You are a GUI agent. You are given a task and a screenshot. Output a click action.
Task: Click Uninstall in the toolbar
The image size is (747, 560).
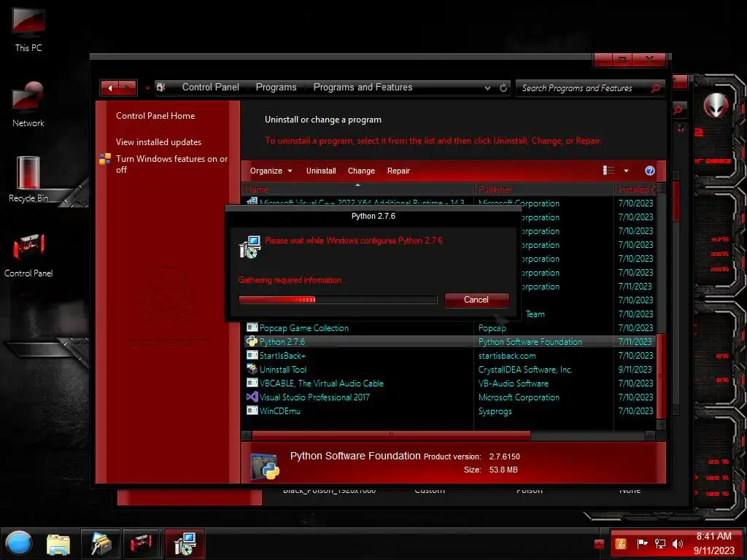click(321, 171)
